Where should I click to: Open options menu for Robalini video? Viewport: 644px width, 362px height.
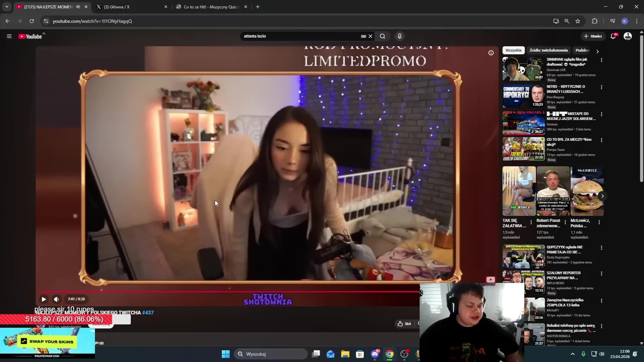pos(601,327)
